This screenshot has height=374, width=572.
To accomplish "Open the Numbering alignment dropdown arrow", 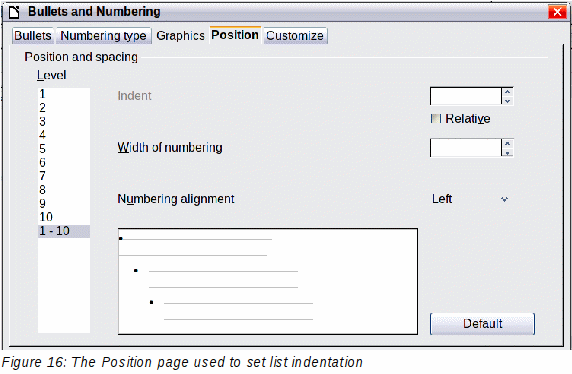I will point(505,199).
